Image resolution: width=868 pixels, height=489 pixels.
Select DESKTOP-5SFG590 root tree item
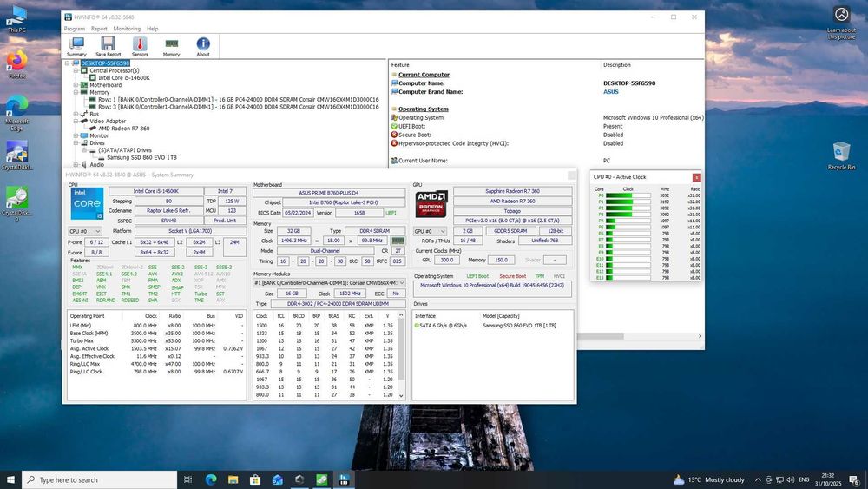click(105, 63)
